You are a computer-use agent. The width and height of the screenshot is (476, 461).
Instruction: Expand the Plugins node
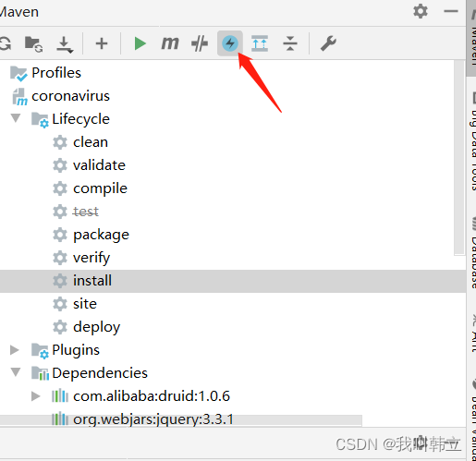(15, 350)
